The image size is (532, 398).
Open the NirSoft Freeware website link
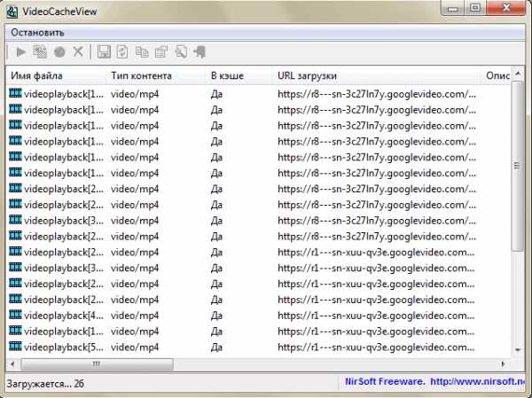click(x=435, y=381)
